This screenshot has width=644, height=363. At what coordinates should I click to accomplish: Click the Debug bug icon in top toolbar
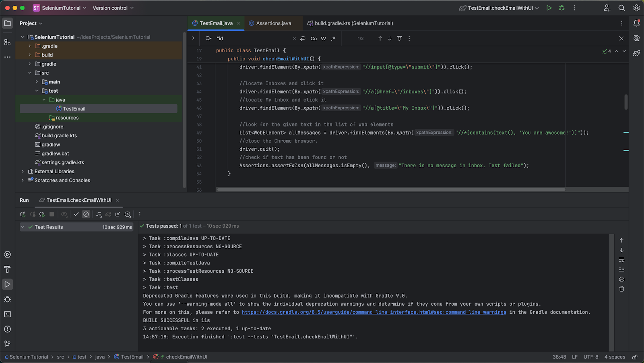pyautogui.click(x=561, y=8)
